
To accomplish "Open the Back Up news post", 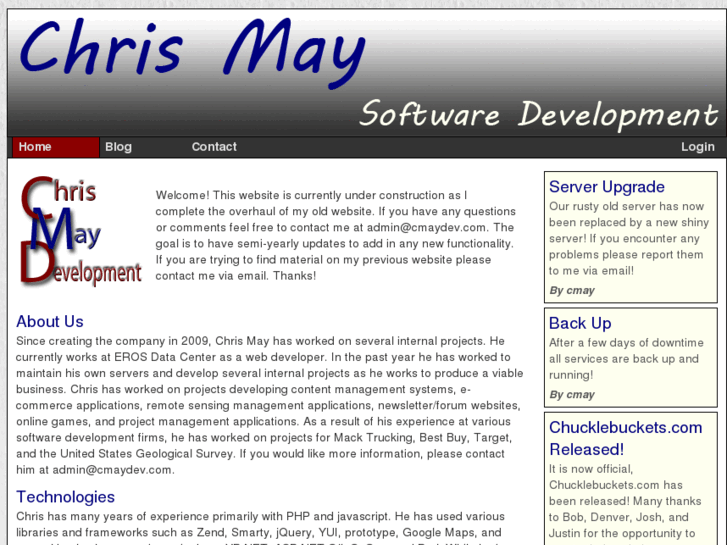I will tap(580, 323).
